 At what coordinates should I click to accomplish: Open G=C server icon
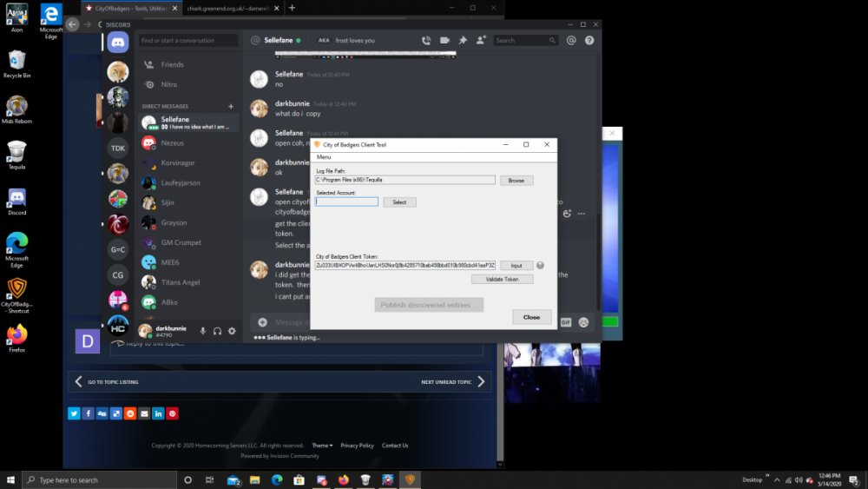coord(118,249)
